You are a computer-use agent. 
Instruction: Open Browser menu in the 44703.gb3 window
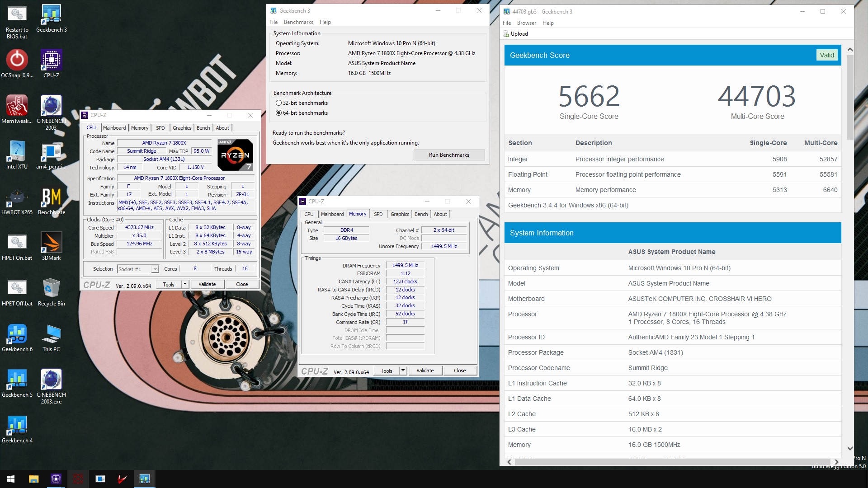[526, 23]
